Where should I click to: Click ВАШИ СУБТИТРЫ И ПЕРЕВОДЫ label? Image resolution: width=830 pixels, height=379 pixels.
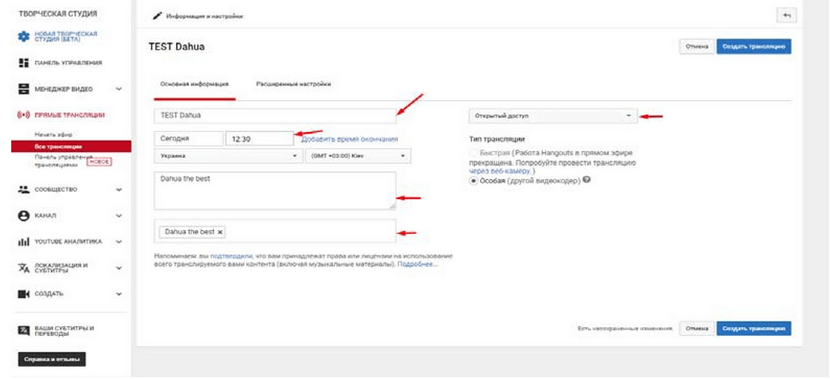pyautogui.click(x=64, y=331)
